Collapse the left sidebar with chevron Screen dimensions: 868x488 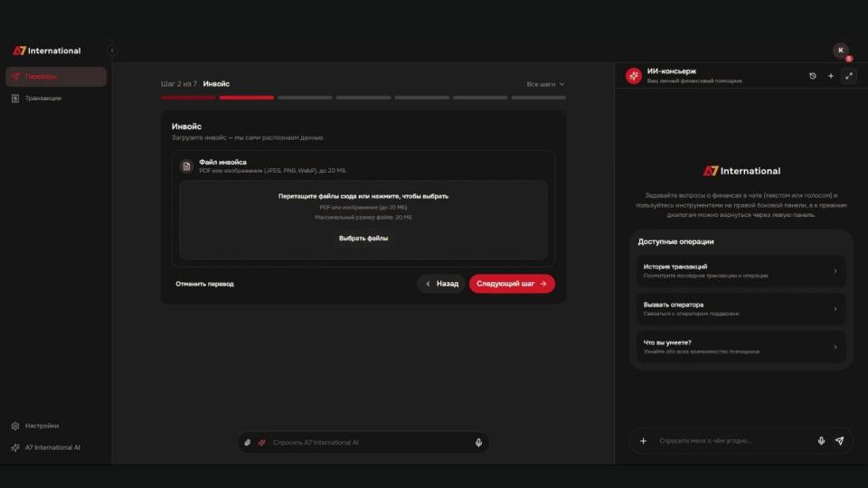[x=112, y=51]
